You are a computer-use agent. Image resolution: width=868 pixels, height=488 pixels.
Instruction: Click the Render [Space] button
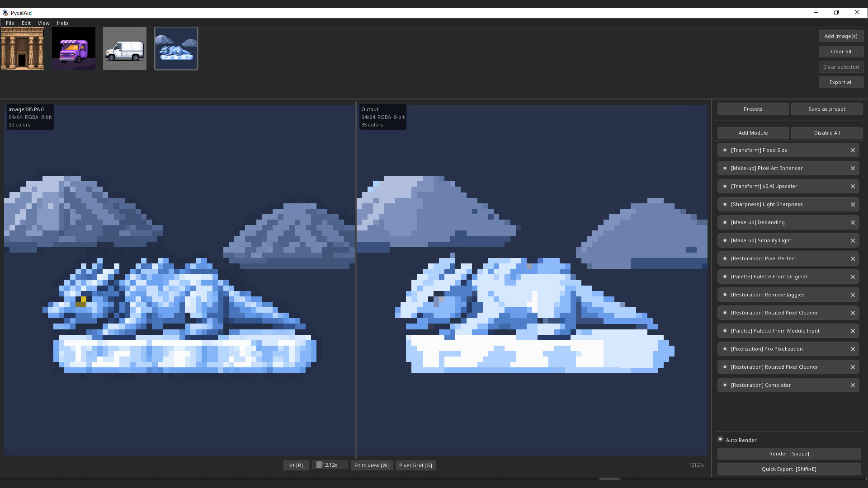789,454
